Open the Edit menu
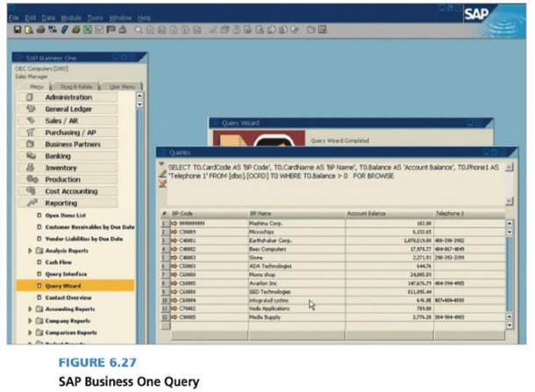Image resolution: width=535 pixels, height=392 pixels. coord(31,18)
